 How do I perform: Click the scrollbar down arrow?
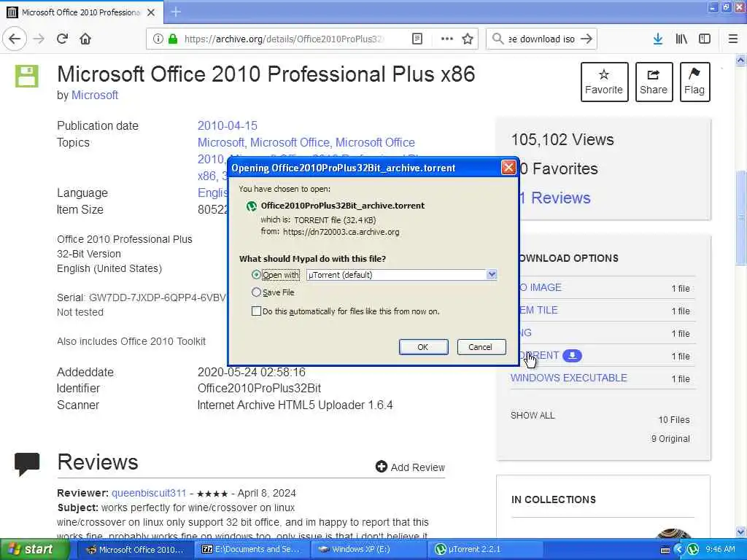pos(741,532)
